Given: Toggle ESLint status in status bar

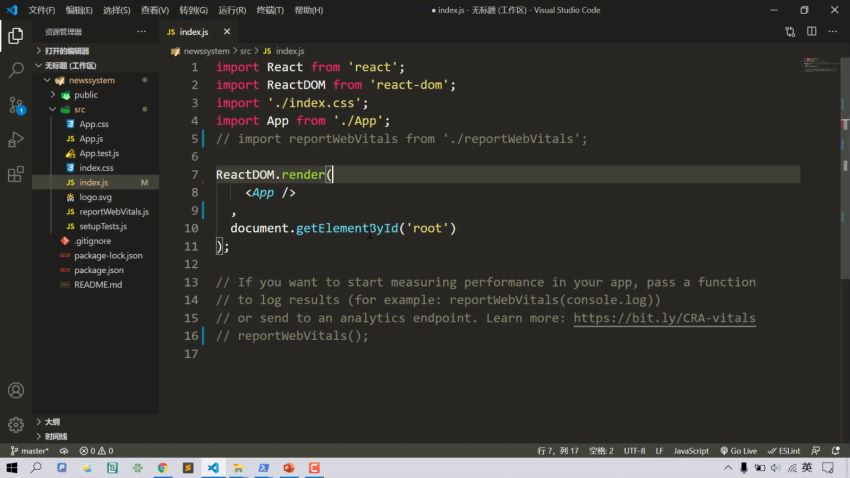Looking at the screenshot, I should click(x=785, y=451).
